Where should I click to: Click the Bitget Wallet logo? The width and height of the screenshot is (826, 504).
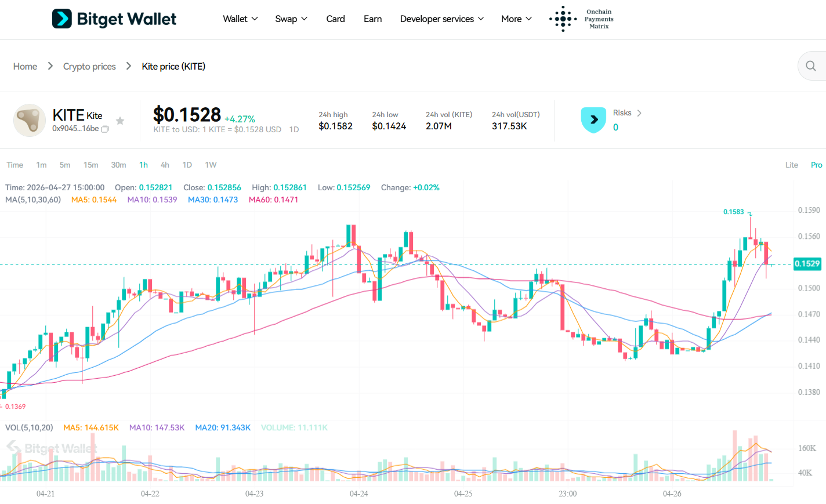(114, 18)
